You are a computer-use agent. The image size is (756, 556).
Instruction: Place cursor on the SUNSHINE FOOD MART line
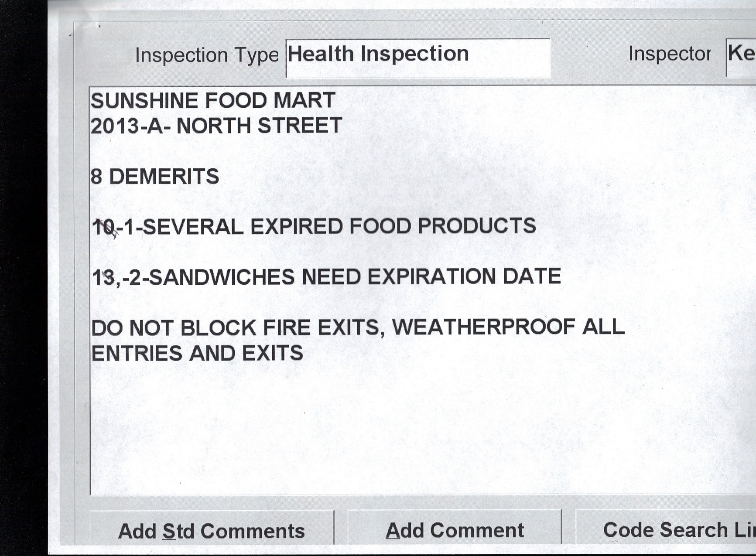pyautogui.click(x=213, y=101)
